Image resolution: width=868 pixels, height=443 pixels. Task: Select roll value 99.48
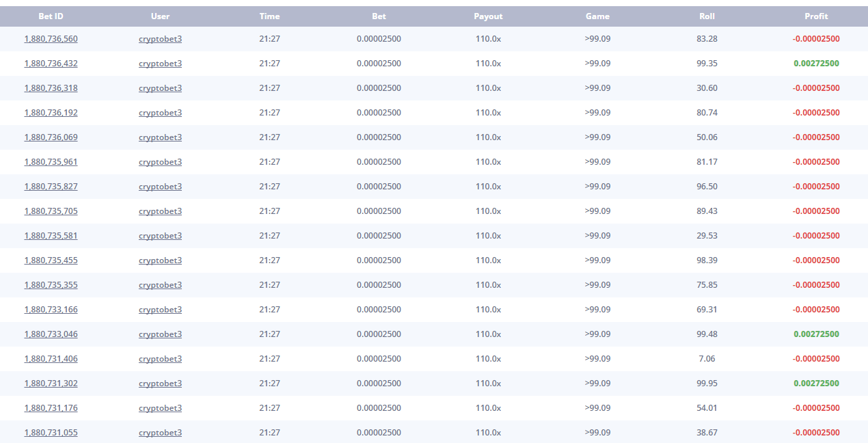tap(707, 334)
